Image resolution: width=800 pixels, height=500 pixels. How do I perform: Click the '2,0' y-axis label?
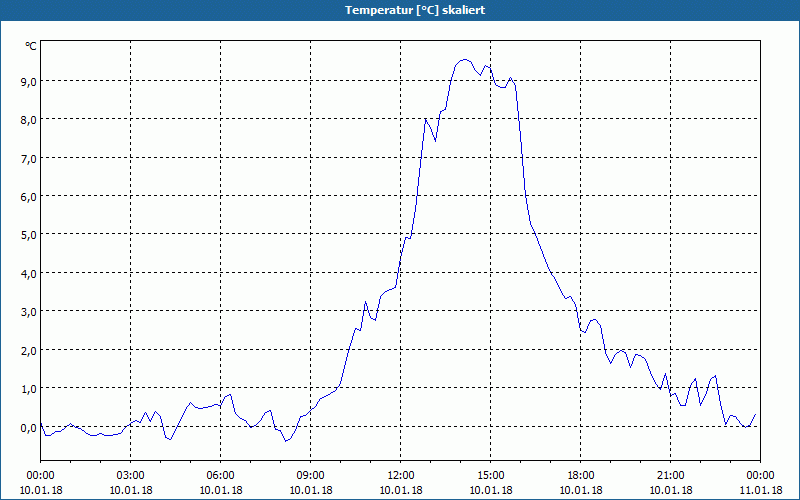coord(29,351)
